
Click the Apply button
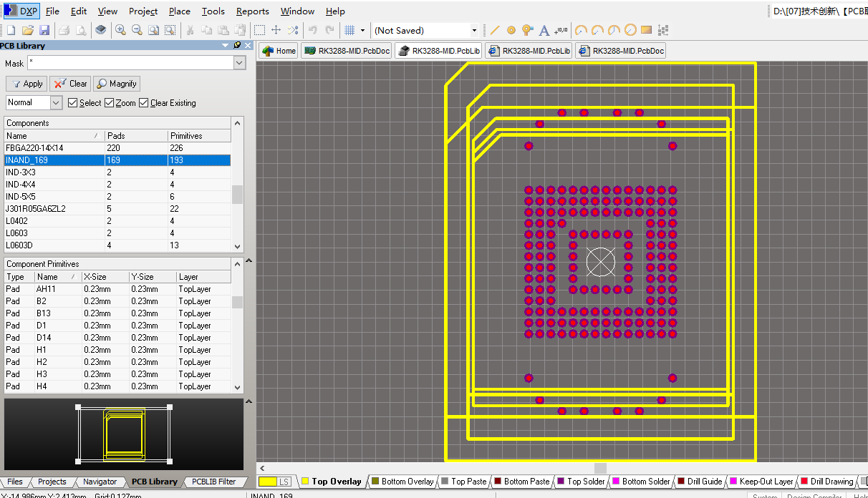pyautogui.click(x=26, y=84)
